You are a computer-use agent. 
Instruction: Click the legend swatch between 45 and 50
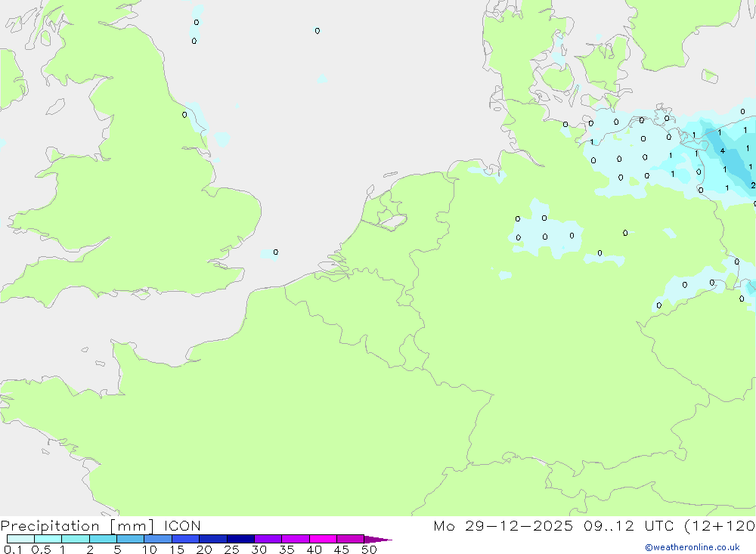coord(350,539)
